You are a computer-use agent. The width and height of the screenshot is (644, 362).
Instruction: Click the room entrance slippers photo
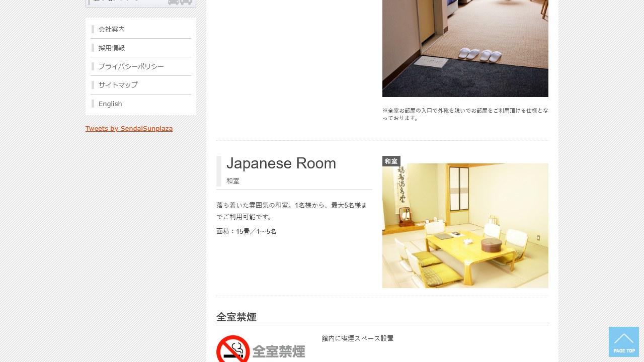(465, 48)
